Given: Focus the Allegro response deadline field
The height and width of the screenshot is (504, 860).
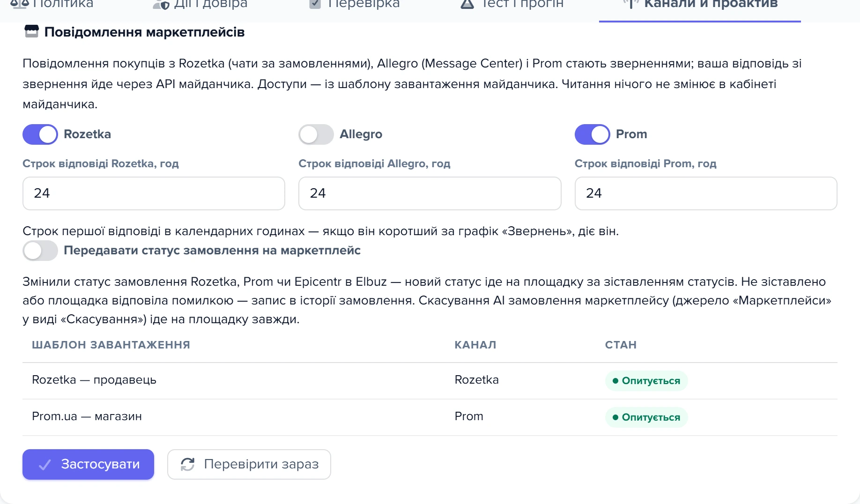Looking at the screenshot, I should [430, 193].
